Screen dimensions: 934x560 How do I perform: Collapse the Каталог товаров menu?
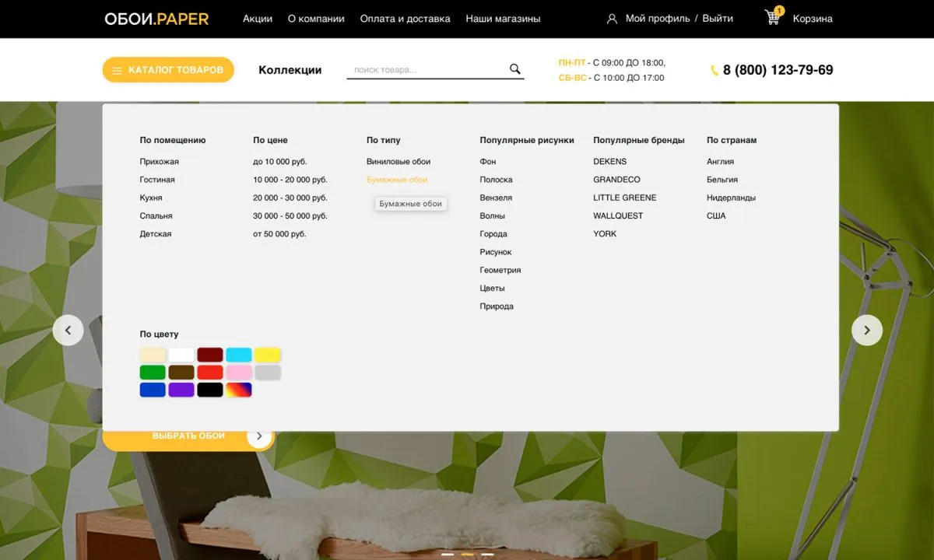coord(168,70)
